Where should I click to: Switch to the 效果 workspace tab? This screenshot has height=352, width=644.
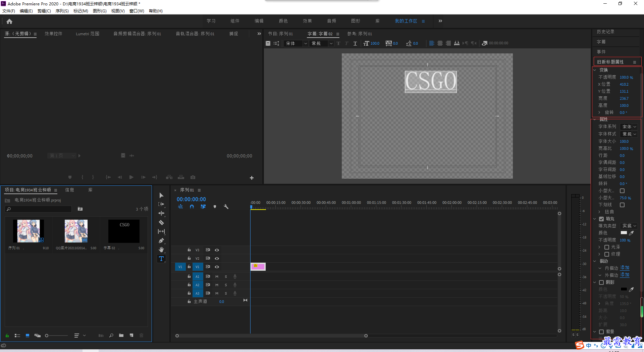(307, 21)
